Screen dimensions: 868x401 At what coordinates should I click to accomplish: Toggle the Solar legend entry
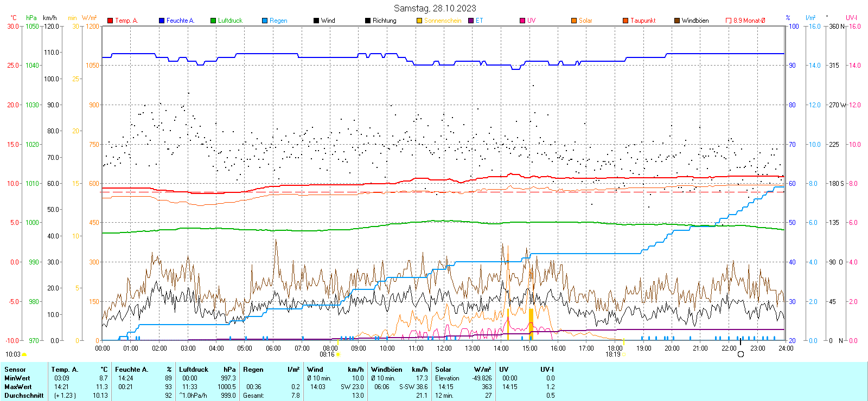point(585,21)
